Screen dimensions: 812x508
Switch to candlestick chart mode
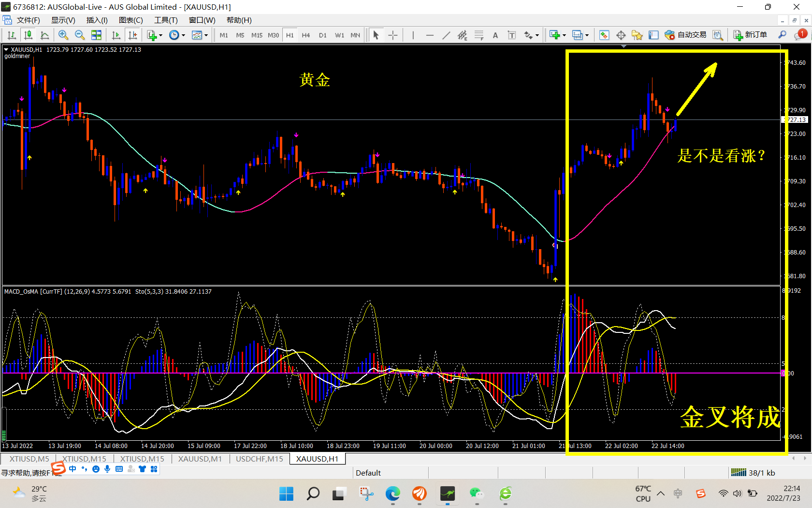coord(29,35)
